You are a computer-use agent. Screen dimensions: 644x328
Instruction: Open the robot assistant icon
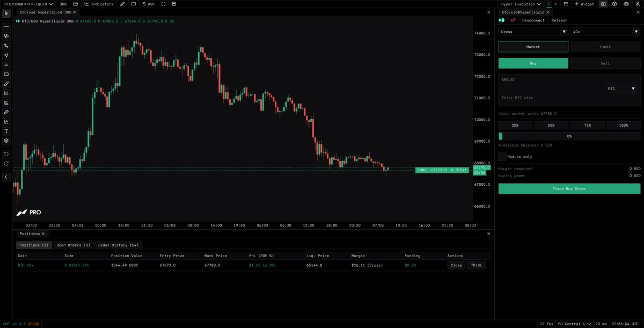[x=626, y=4]
